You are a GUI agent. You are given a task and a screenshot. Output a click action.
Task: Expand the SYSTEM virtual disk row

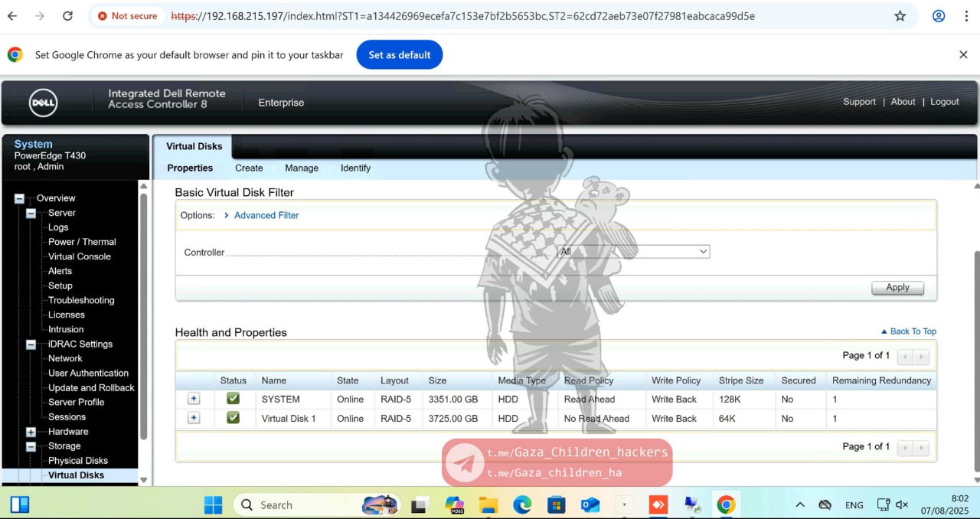[x=194, y=399]
